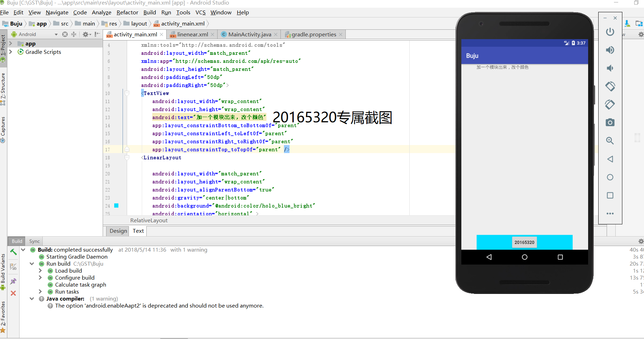Click the emulator zoom magnifier icon
Viewport: 644px width, 339px height.
coord(610,140)
